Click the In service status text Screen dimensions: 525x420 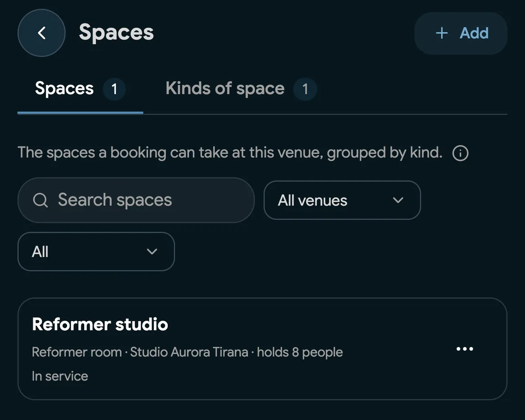(60, 376)
